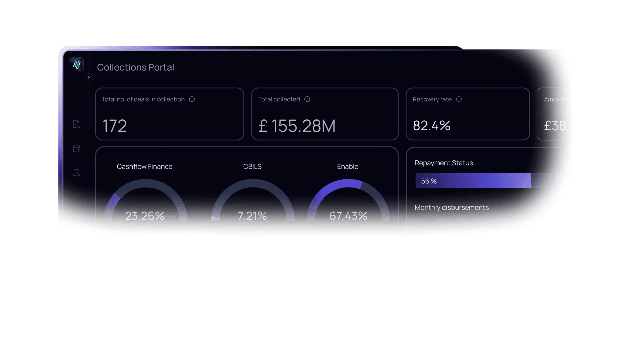Image resolution: width=644 pixels, height=337 pixels.
Task: Click the app logo in the sidebar
Action: [x=77, y=65]
